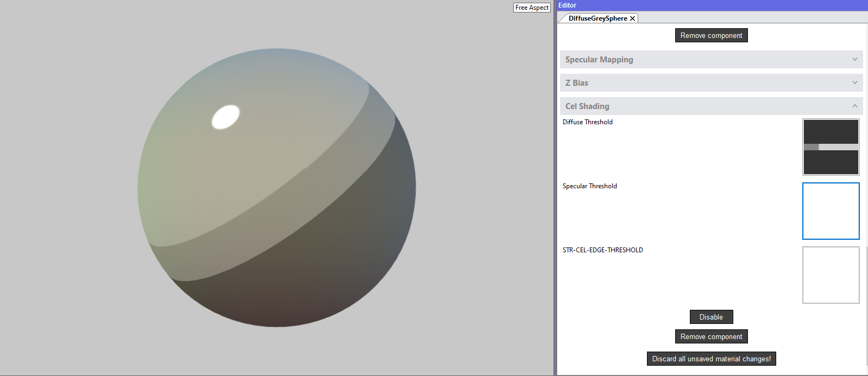The width and height of the screenshot is (868, 376).
Task: Click the Specular Mapping section header label
Action: coord(599,60)
